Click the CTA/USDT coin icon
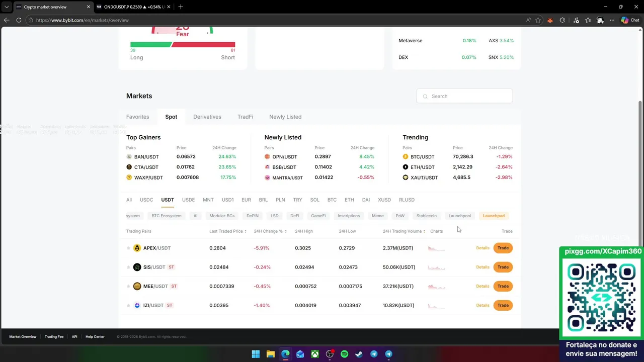The height and width of the screenshot is (362, 644). 129,167
